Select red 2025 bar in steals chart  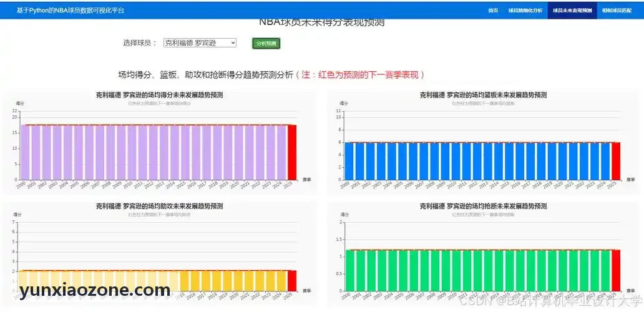[x=616, y=271]
